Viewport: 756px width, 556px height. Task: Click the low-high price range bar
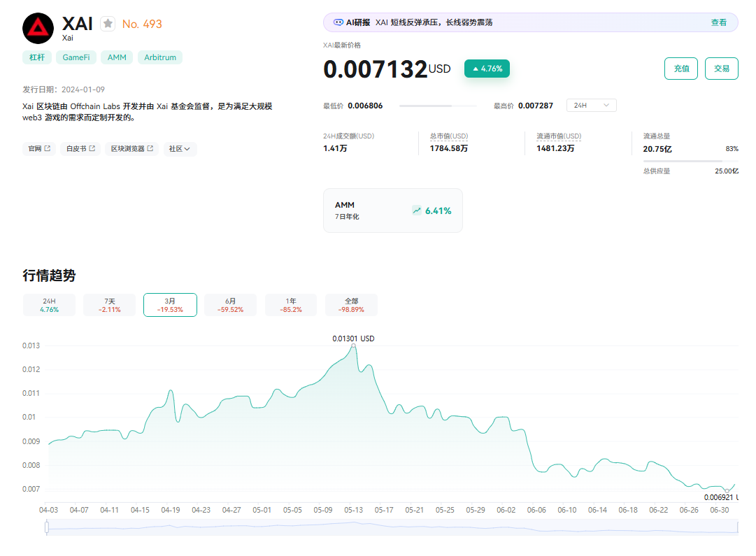point(438,106)
